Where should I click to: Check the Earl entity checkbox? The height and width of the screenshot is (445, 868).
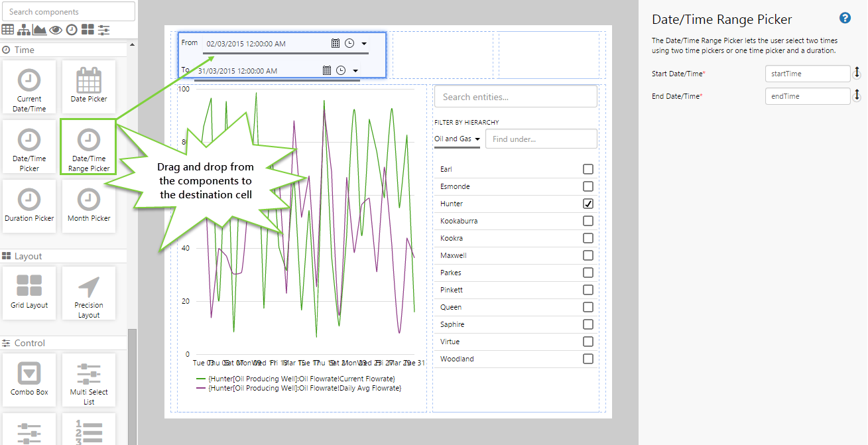pos(588,169)
